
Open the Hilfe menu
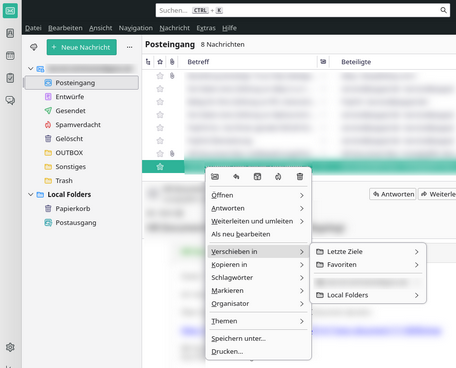(x=230, y=28)
